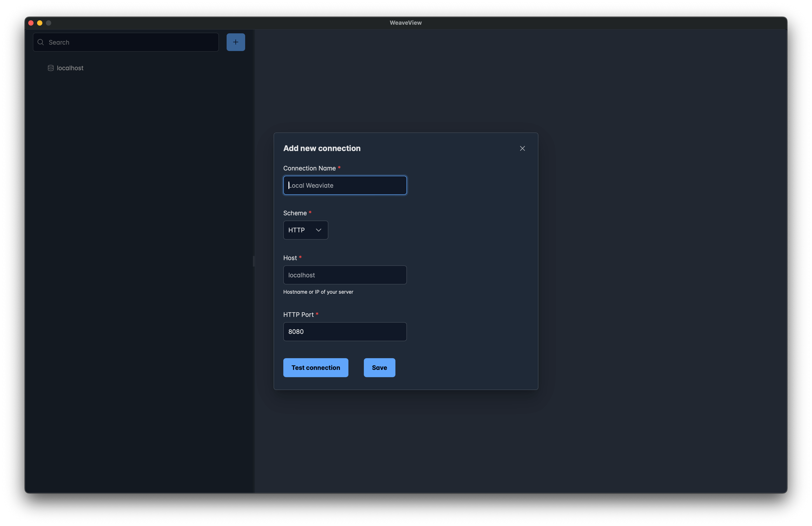Image resolution: width=812 pixels, height=526 pixels.
Task: Click the magnifier icon in the search box
Action: pyautogui.click(x=41, y=42)
